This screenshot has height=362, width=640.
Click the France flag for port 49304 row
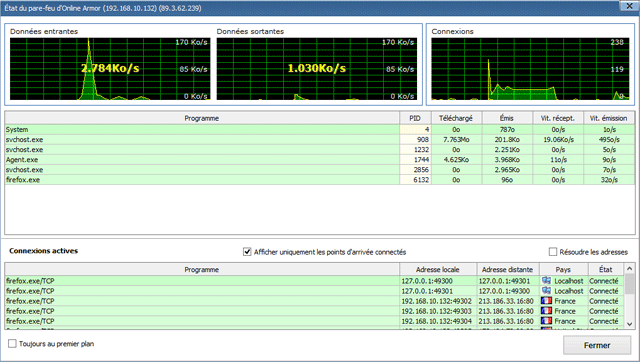(x=546, y=321)
